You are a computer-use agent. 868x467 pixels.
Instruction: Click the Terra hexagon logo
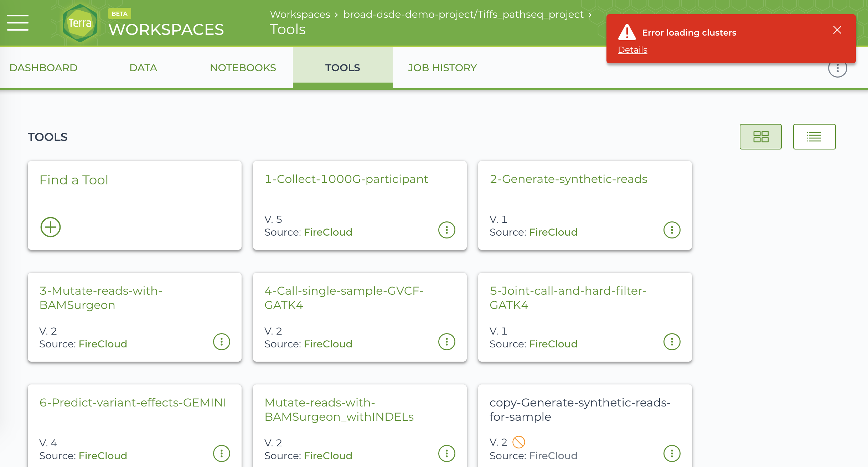80,23
